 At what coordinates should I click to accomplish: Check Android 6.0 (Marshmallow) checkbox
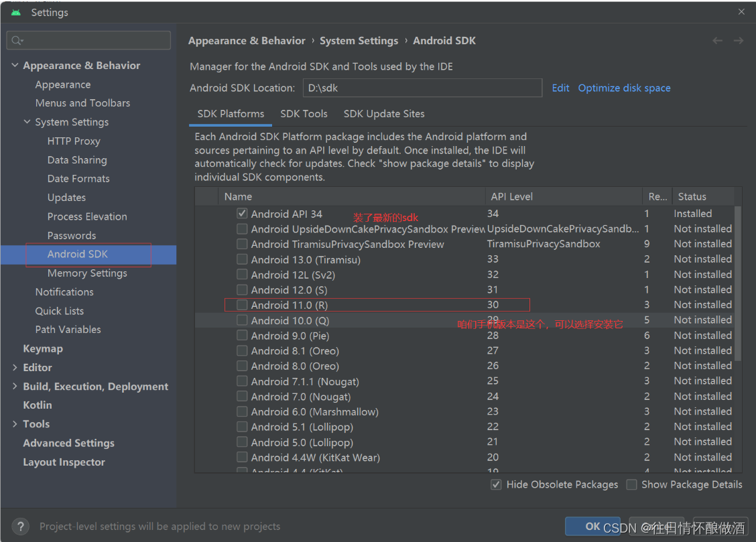(x=242, y=411)
